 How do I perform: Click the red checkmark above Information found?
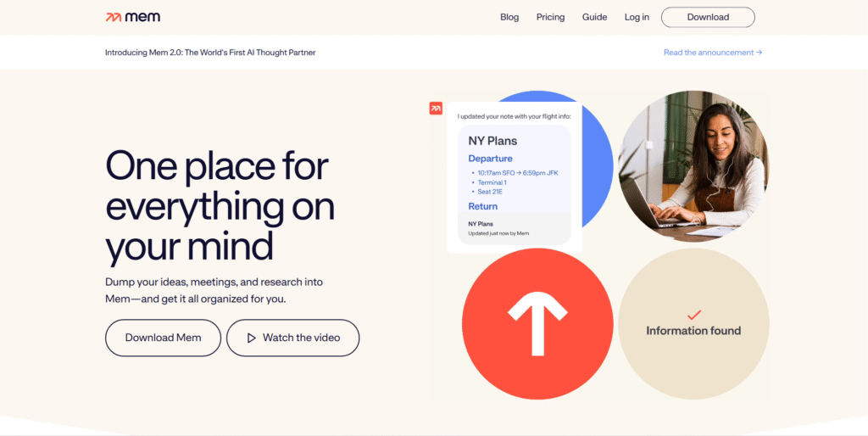point(693,316)
